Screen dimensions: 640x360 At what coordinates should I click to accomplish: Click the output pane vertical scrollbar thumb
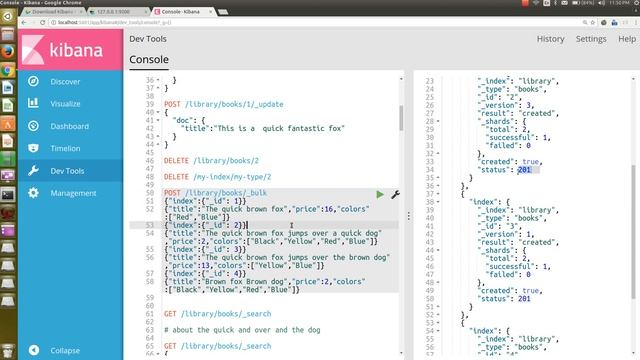tap(633, 231)
